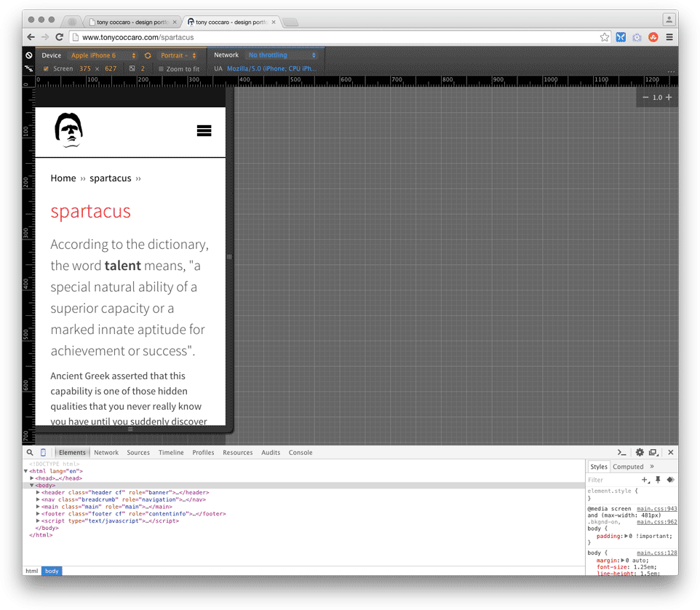Click the dock/undock DevTools icon
This screenshot has width=700, height=610.
[653, 452]
